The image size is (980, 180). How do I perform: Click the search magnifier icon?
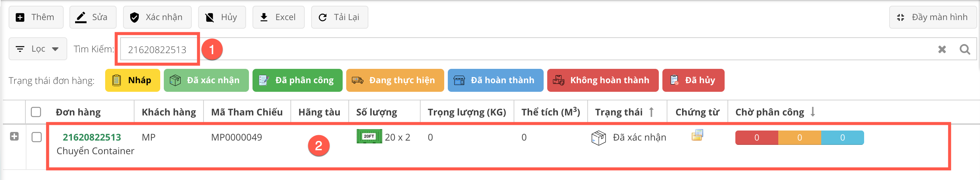coord(964,49)
